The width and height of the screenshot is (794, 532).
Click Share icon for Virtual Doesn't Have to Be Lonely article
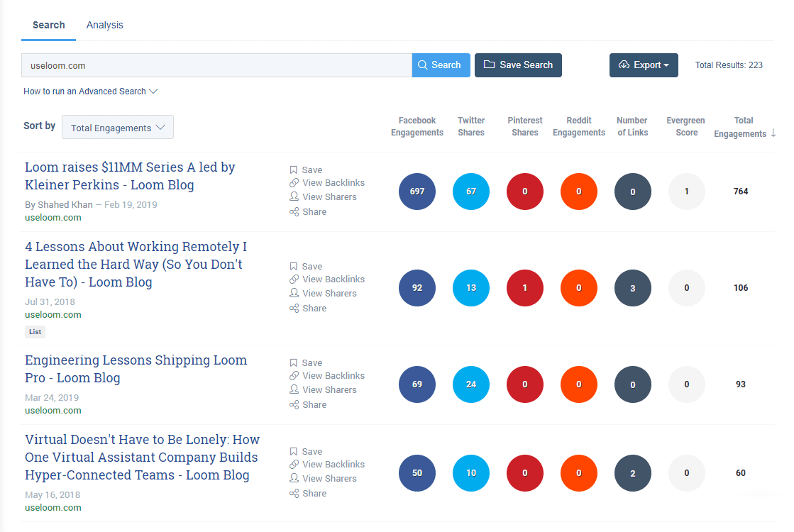(x=294, y=494)
